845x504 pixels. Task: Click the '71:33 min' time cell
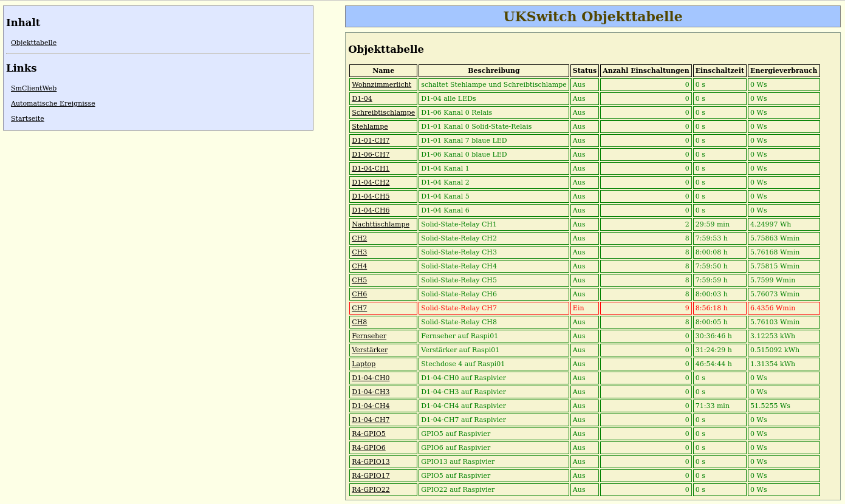point(720,406)
